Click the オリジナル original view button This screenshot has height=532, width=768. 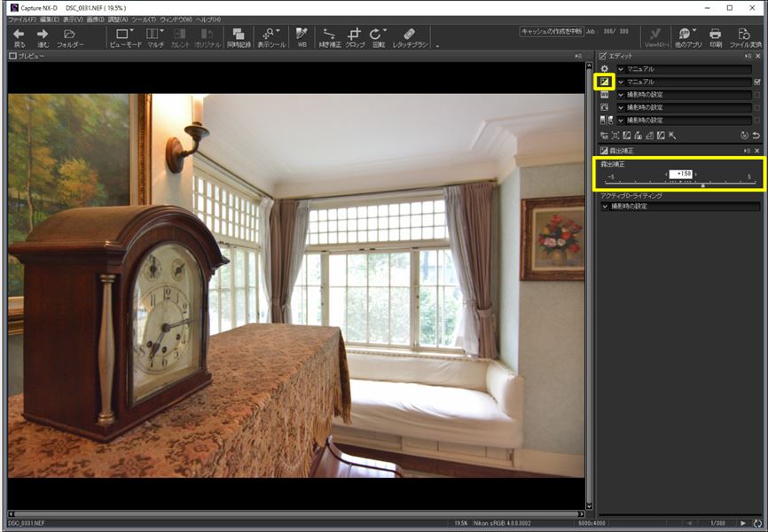point(207,38)
